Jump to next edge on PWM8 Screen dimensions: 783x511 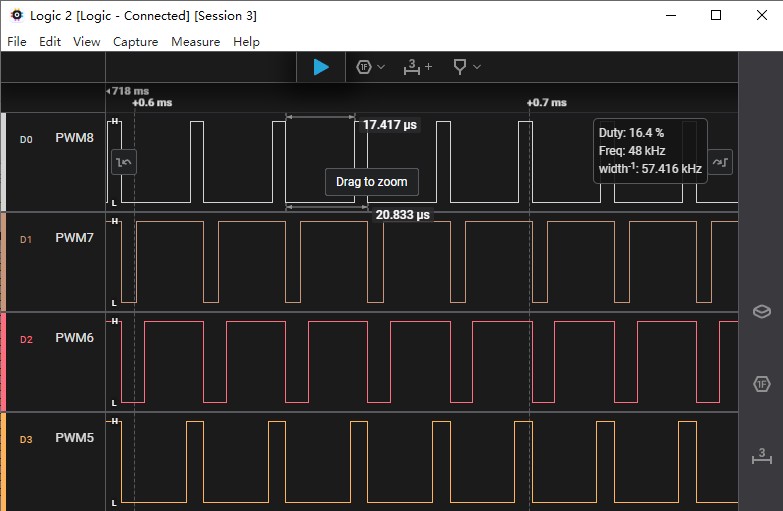pos(720,162)
